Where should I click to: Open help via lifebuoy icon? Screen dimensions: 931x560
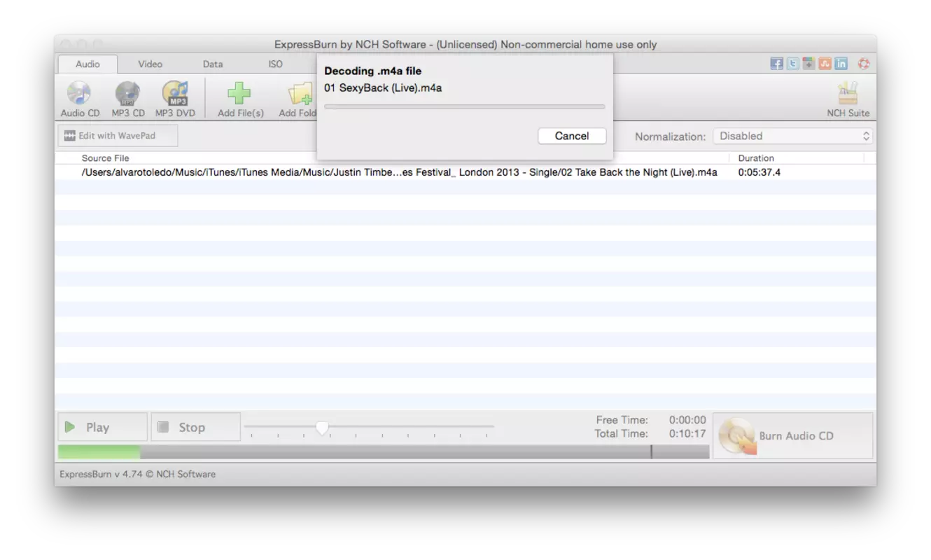(x=864, y=64)
